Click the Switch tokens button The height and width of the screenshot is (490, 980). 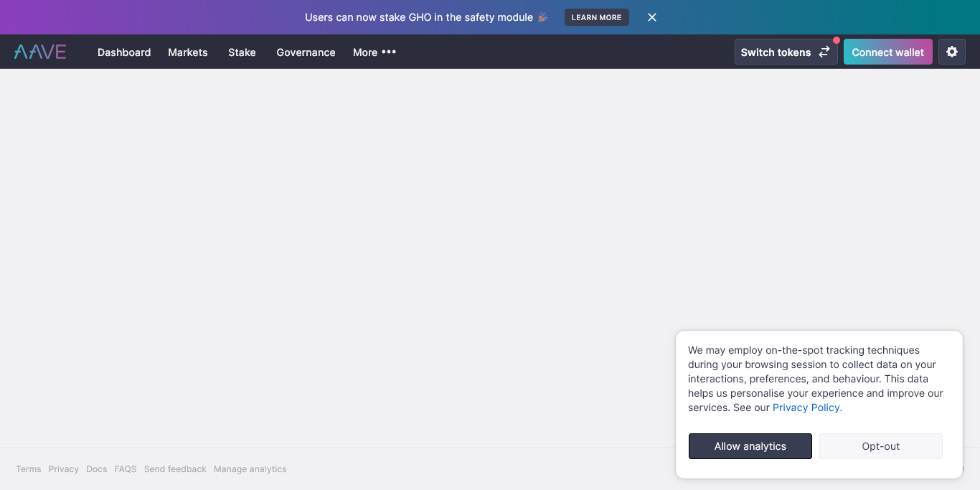click(x=786, y=52)
